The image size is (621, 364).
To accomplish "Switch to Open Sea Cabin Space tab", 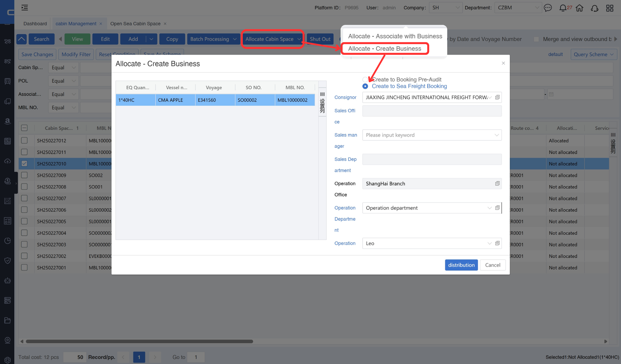I will [135, 24].
